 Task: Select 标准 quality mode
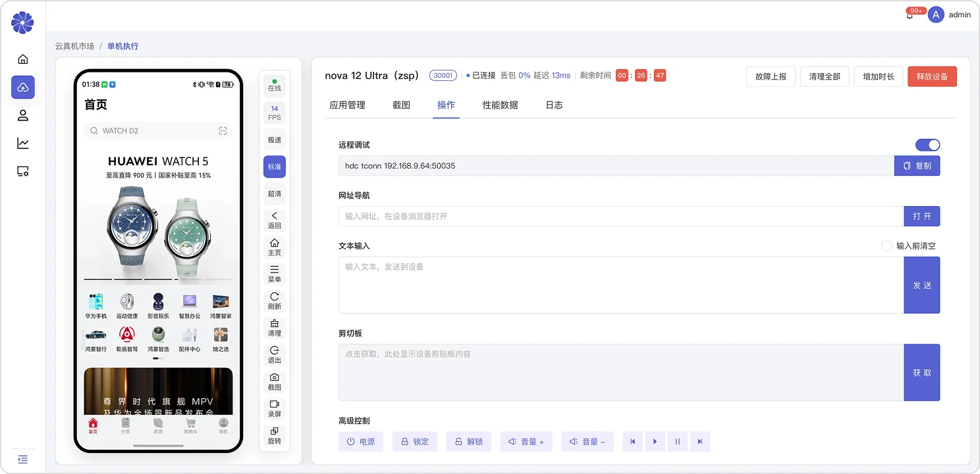click(x=275, y=167)
